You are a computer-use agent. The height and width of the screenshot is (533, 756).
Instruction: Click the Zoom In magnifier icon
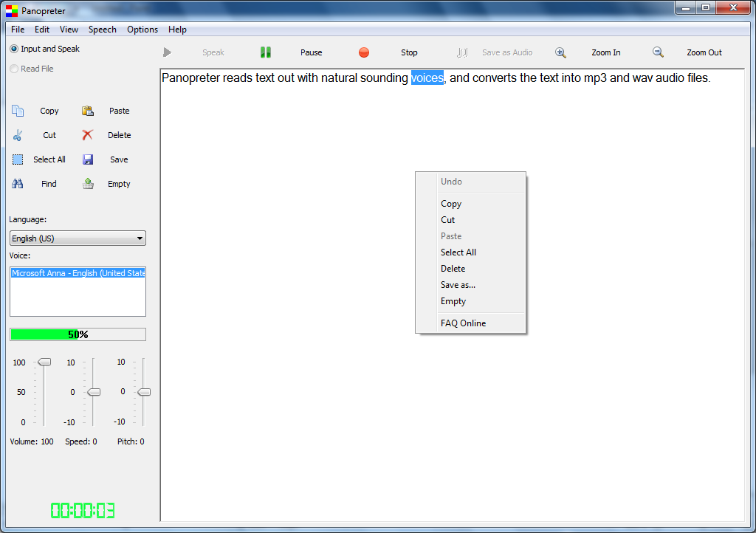pyautogui.click(x=560, y=52)
